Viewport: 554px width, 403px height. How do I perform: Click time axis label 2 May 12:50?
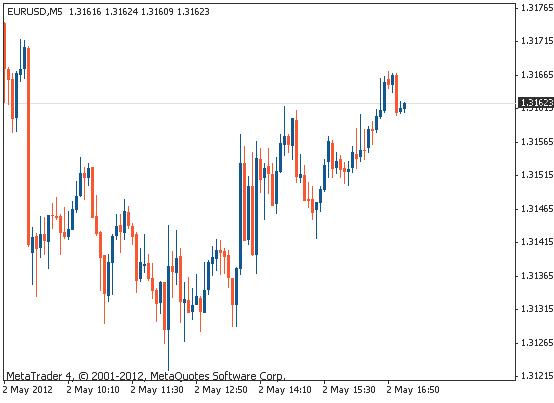(221, 390)
